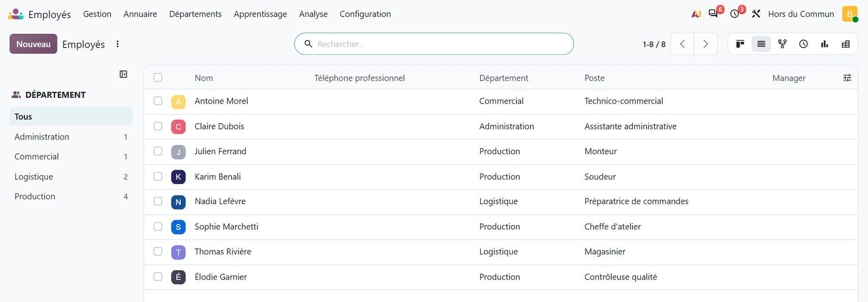This screenshot has height=302, width=868.
Task: Check the Julien Ferrand row checkbox
Action: click(158, 151)
